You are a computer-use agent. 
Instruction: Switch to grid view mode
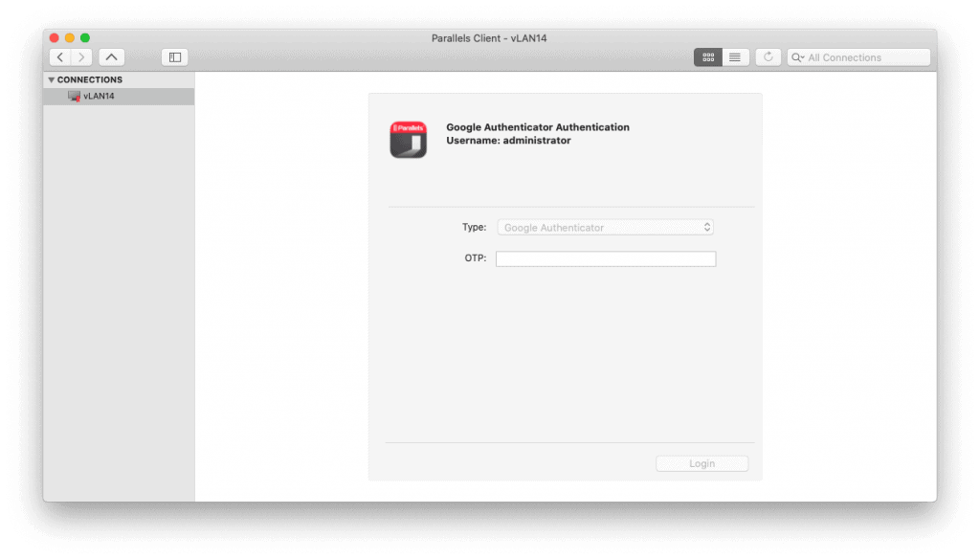pyautogui.click(x=708, y=56)
